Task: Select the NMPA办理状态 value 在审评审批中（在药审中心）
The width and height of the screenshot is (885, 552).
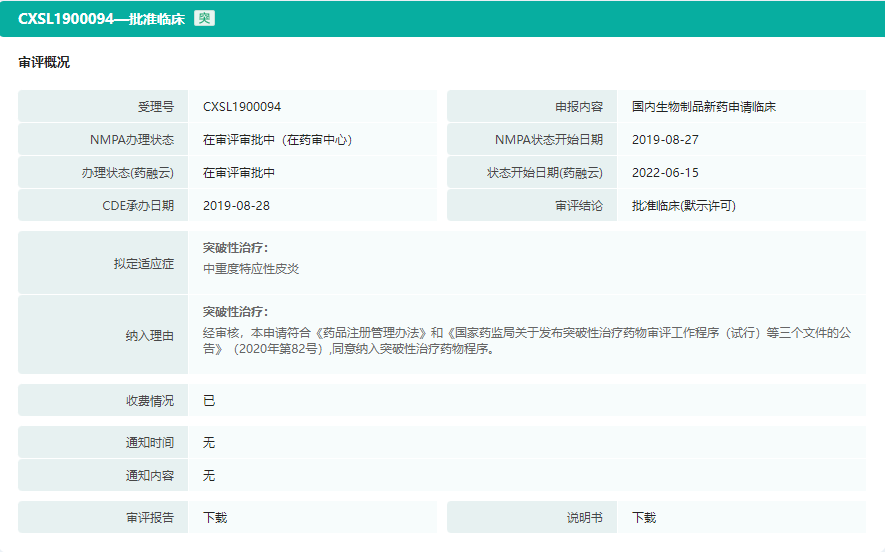Action: point(277,140)
